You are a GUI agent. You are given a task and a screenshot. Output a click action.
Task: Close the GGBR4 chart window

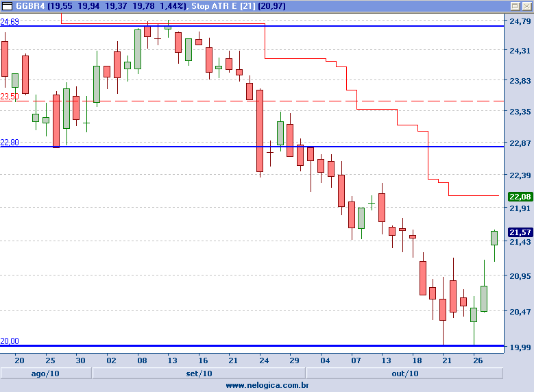[x=526, y=6]
